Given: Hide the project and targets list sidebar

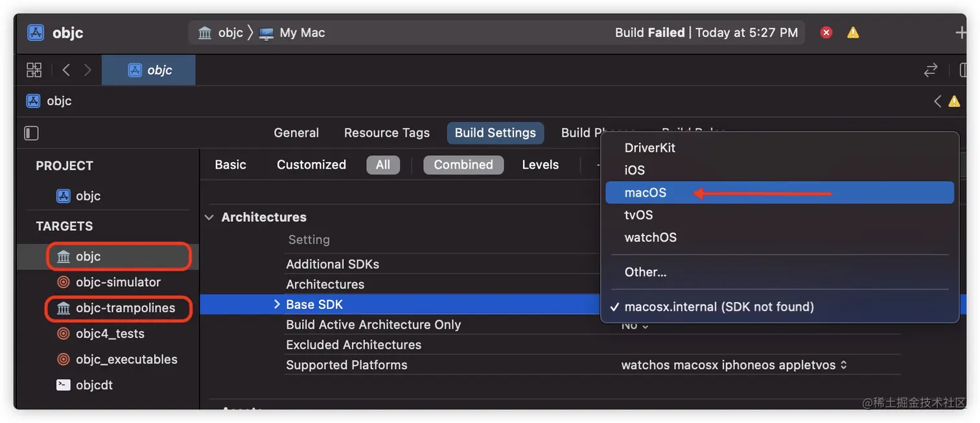Looking at the screenshot, I should (x=31, y=133).
